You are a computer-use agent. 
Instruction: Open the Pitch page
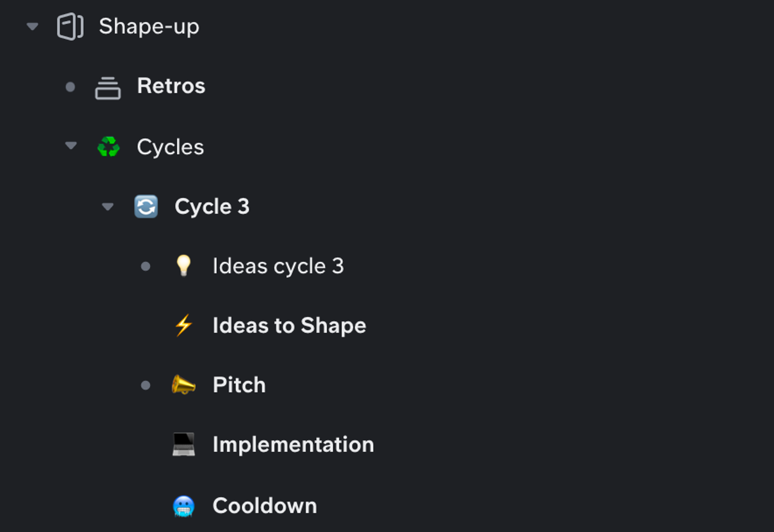pyautogui.click(x=239, y=385)
